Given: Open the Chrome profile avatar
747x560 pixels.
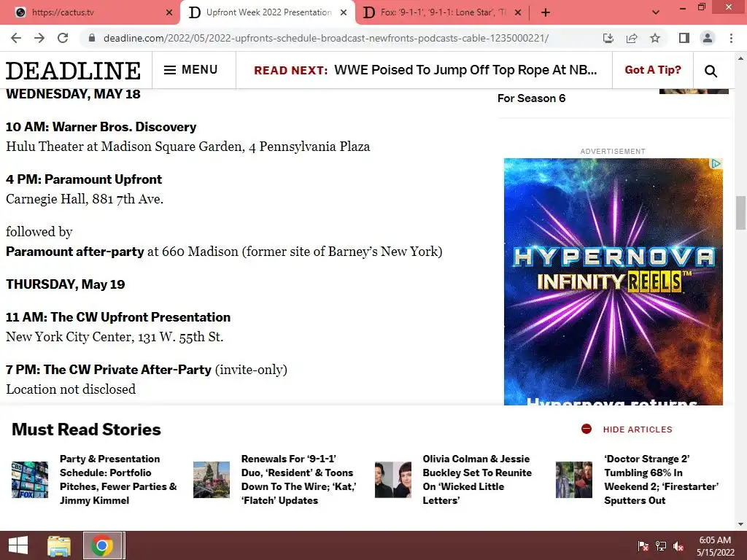Looking at the screenshot, I should point(708,38).
